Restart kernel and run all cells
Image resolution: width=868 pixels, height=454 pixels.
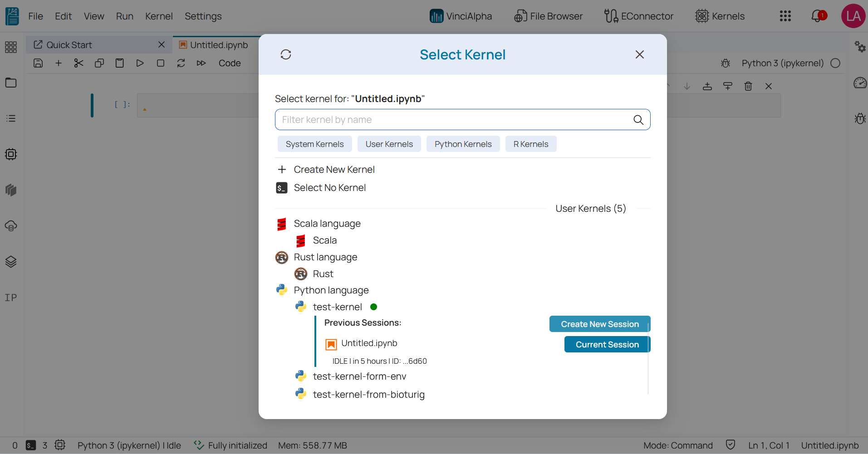pyautogui.click(x=201, y=63)
